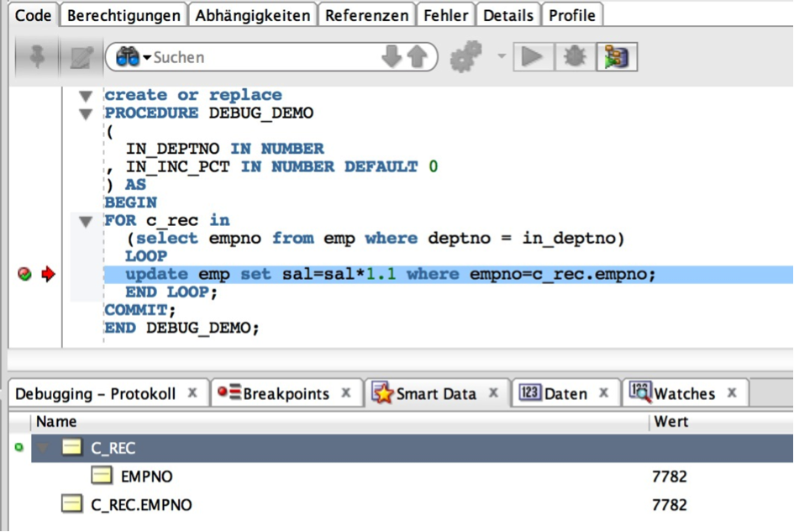Screen dimensions: 794x532
Task: Select the EMPNO child row
Action: coord(413,477)
